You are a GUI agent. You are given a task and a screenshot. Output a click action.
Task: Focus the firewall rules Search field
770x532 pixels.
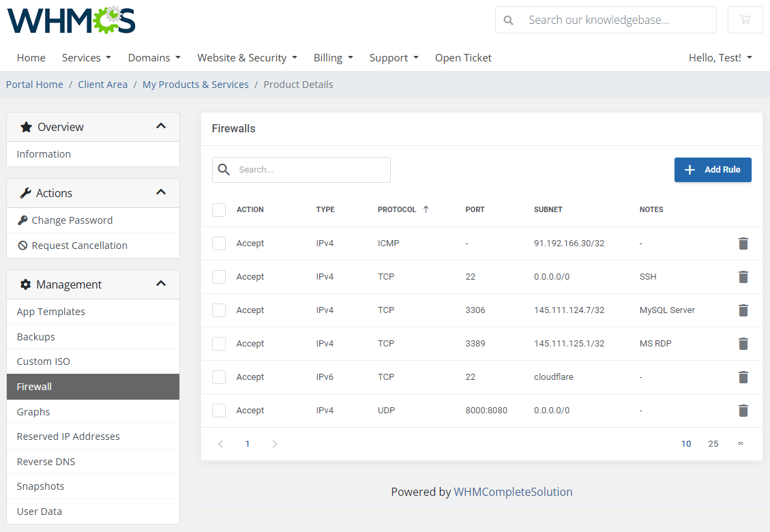(x=301, y=169)
